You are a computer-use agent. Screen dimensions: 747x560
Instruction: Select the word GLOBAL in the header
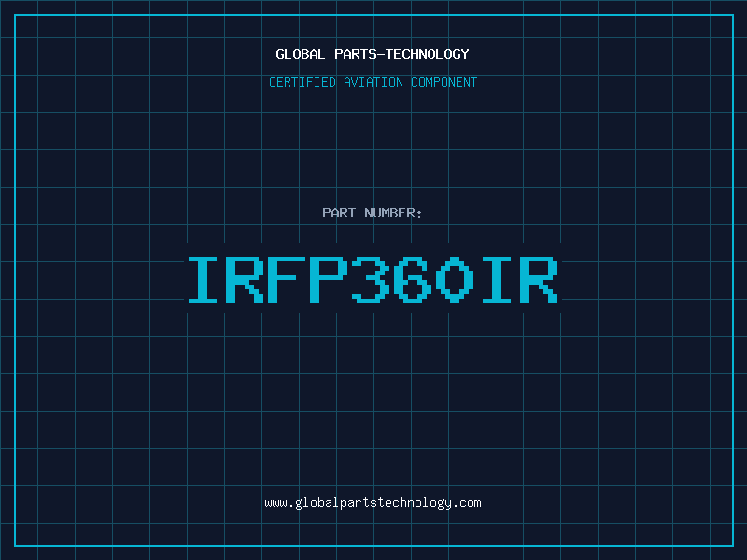300,54
